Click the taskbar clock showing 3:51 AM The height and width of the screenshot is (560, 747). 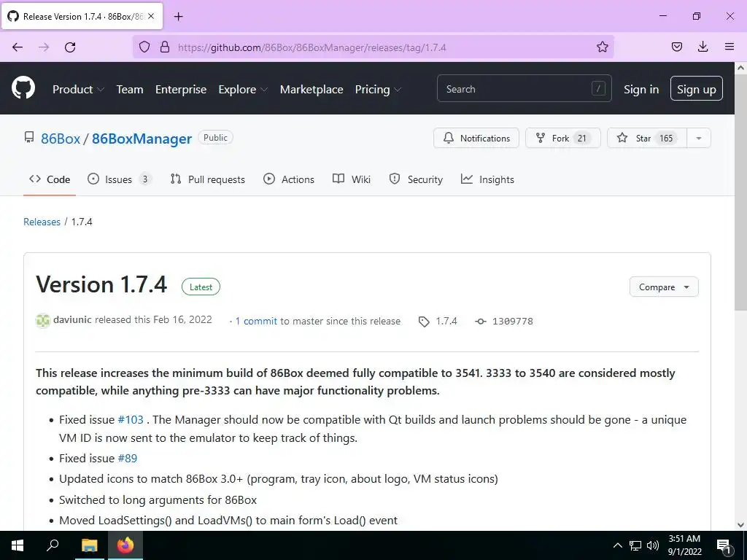684,545
